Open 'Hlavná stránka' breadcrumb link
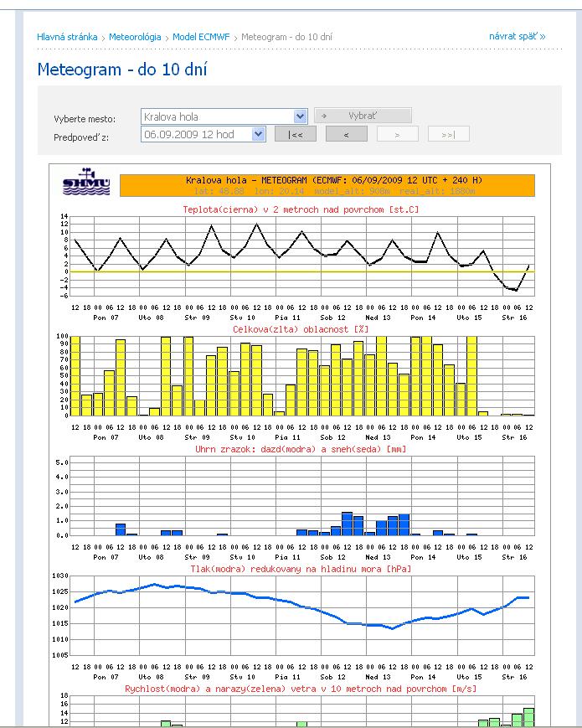 tap(67, 37)
